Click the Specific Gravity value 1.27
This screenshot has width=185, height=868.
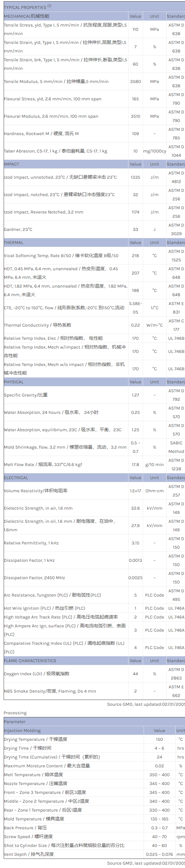(x=135, y=395)
